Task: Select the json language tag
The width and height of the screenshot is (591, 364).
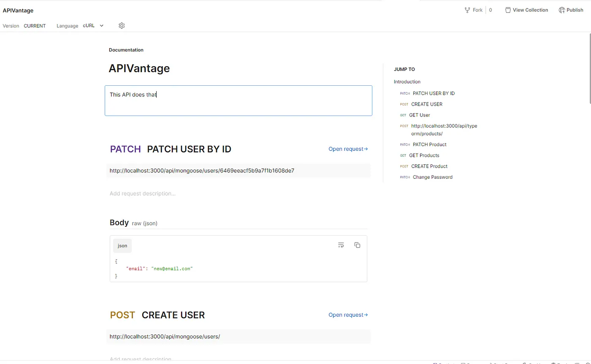Action: pyautogui.click(x=122, y=246)
